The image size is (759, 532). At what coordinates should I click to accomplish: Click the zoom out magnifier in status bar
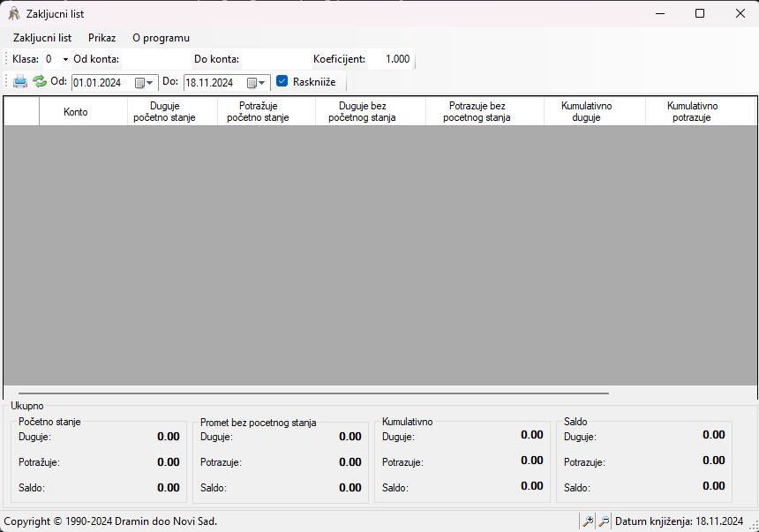604,521
